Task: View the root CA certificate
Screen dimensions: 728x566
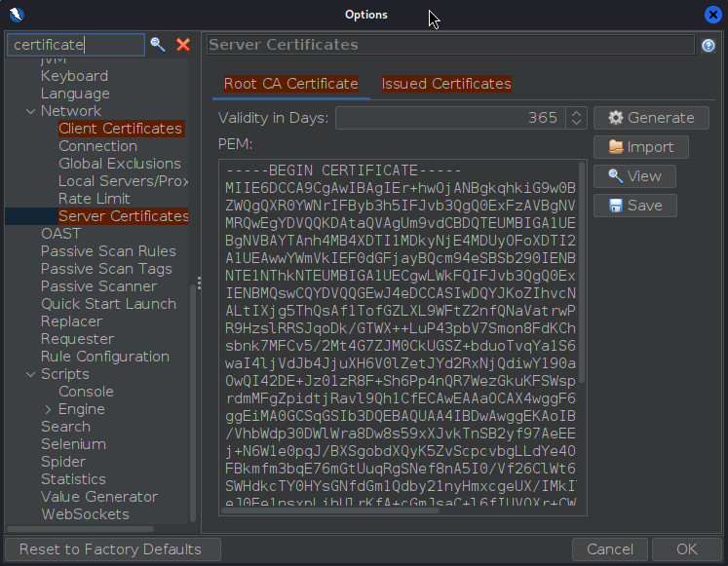Action: (x=634, y=176)
